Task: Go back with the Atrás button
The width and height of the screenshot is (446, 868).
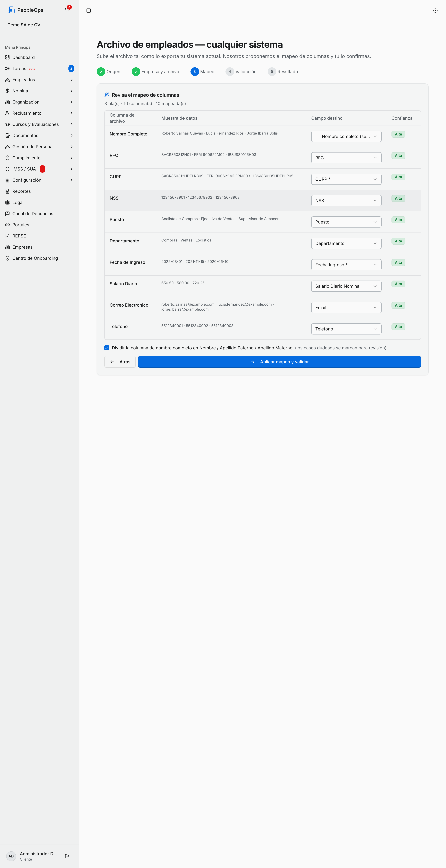Action: coord(120,362)
